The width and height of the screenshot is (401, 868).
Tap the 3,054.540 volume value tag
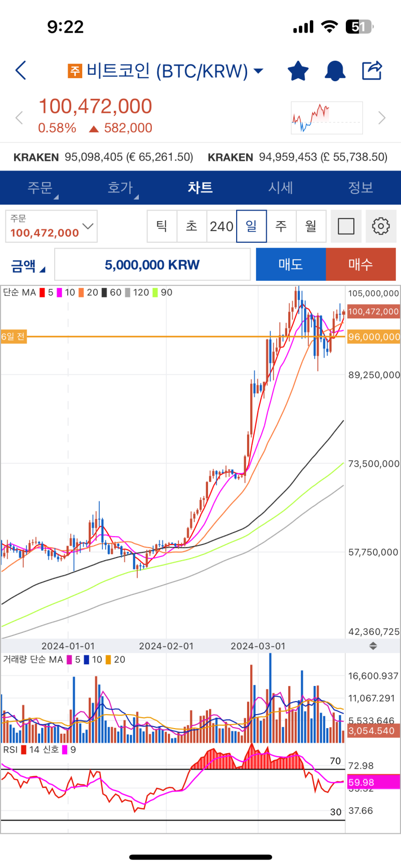coord(374,731)
